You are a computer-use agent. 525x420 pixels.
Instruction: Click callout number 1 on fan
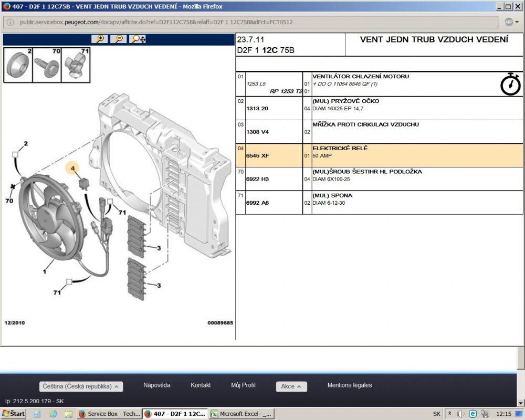(x=45, y=271)
